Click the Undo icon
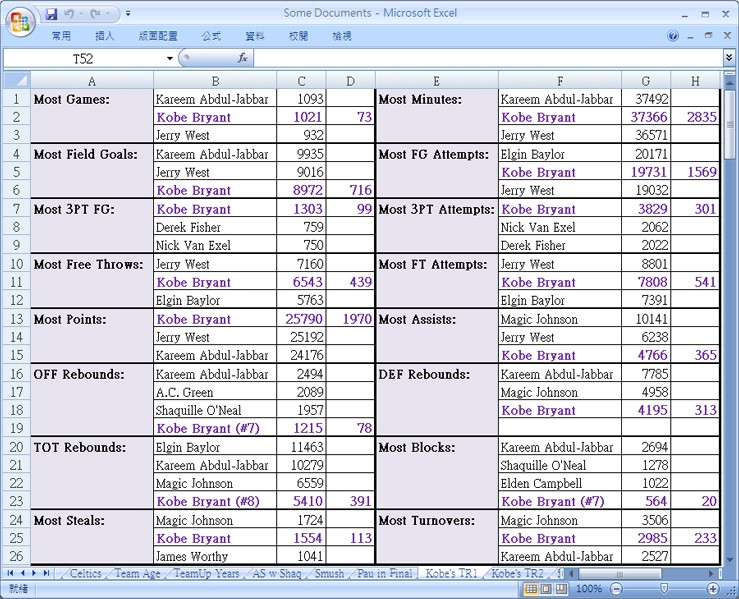Screen dimensions: 739x599 [69, 14]
